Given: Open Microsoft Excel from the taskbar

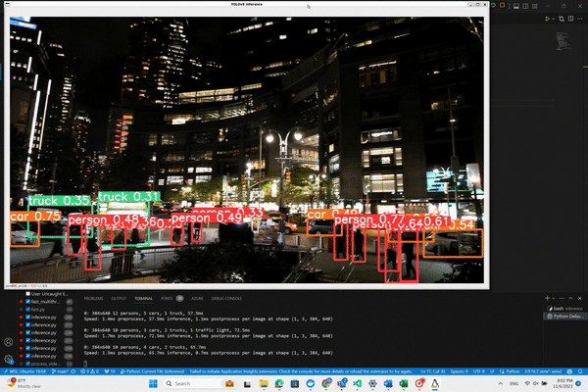Looking at the screenshot, I should (404, 383).
